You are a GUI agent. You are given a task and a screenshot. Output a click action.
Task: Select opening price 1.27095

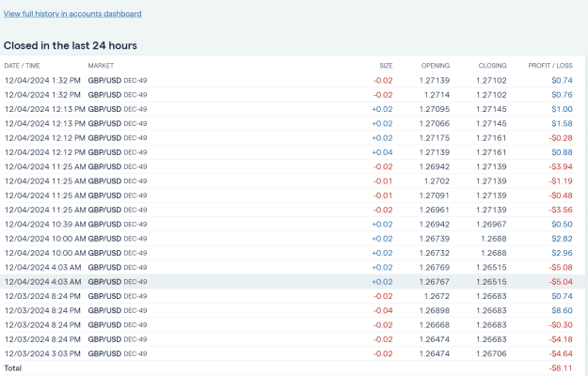tap(435, 109)
